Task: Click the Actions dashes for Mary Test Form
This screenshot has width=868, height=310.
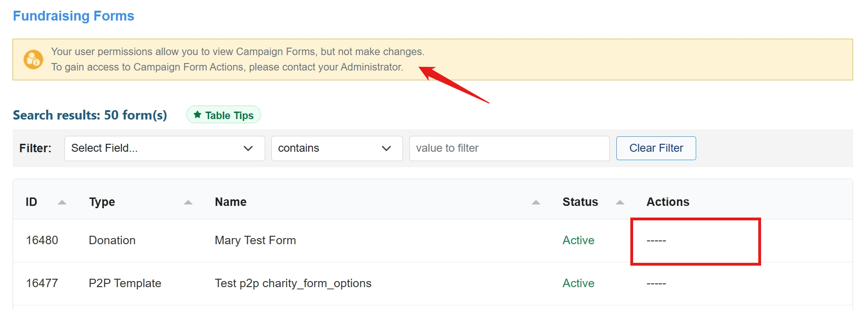Action: coord(656,241)
